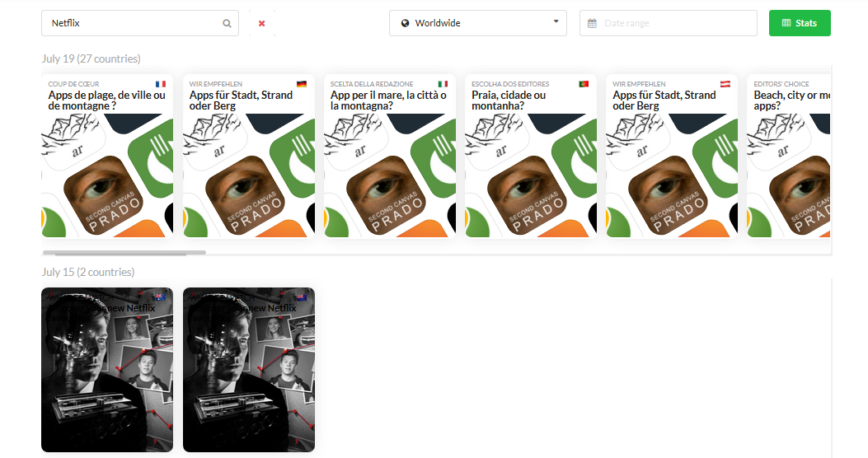Screen dimensions: 868x458
Task: Click inside the Netflix search field
Action: [x=132, y=23]
